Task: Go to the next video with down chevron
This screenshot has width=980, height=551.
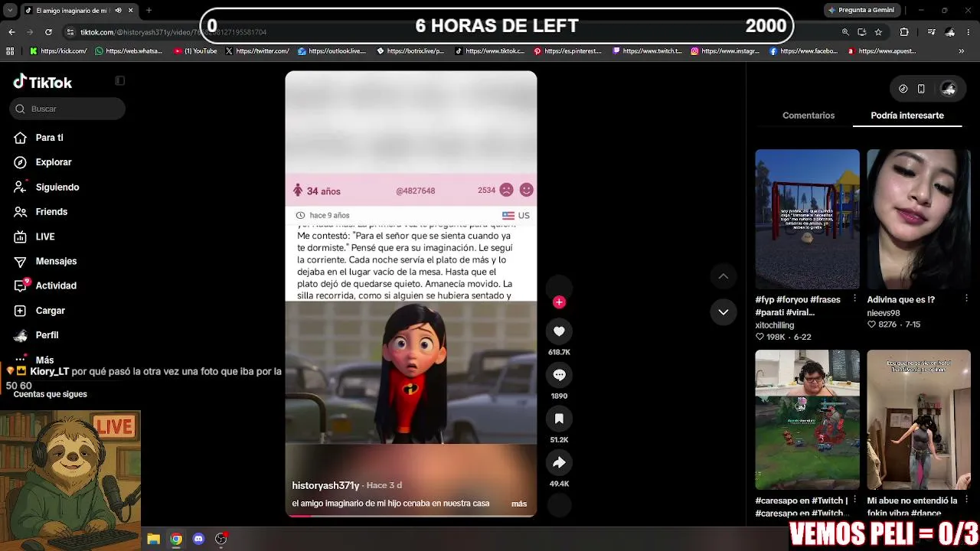Action: [724, 312]
